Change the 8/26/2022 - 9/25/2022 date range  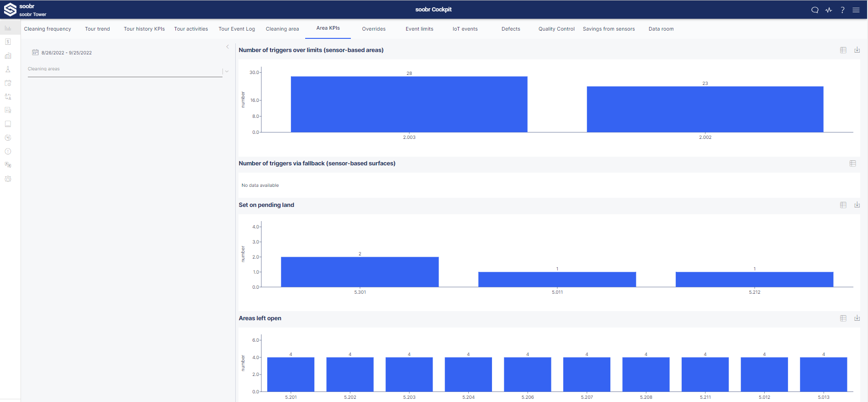coord(67,53)
